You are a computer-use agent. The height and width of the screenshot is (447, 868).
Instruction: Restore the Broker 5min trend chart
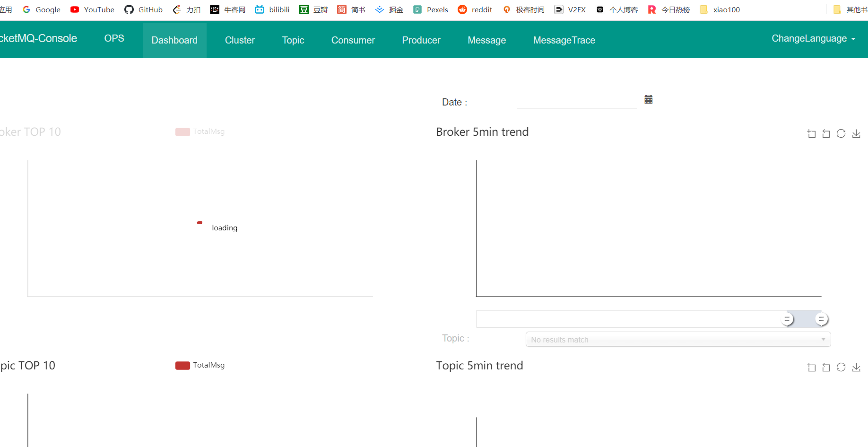841,134
